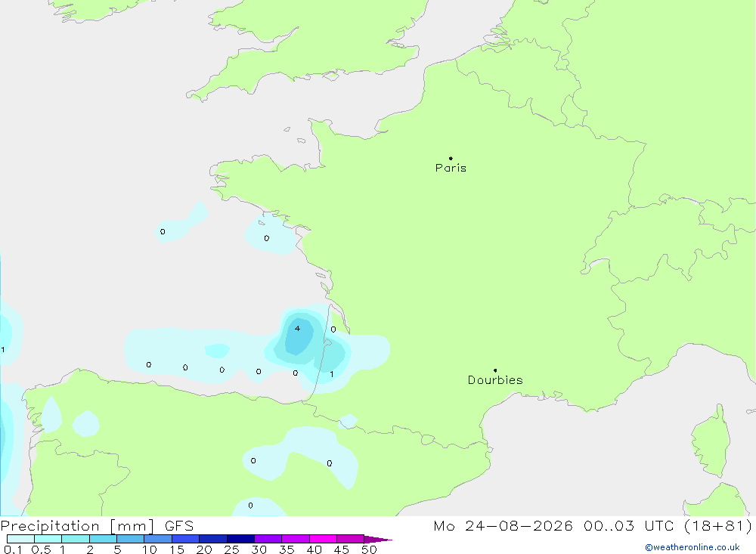The height and width of the screenshot is (554, 756).
Task: Click the (18+81) forecast run text
Action: tap(718, 525)
